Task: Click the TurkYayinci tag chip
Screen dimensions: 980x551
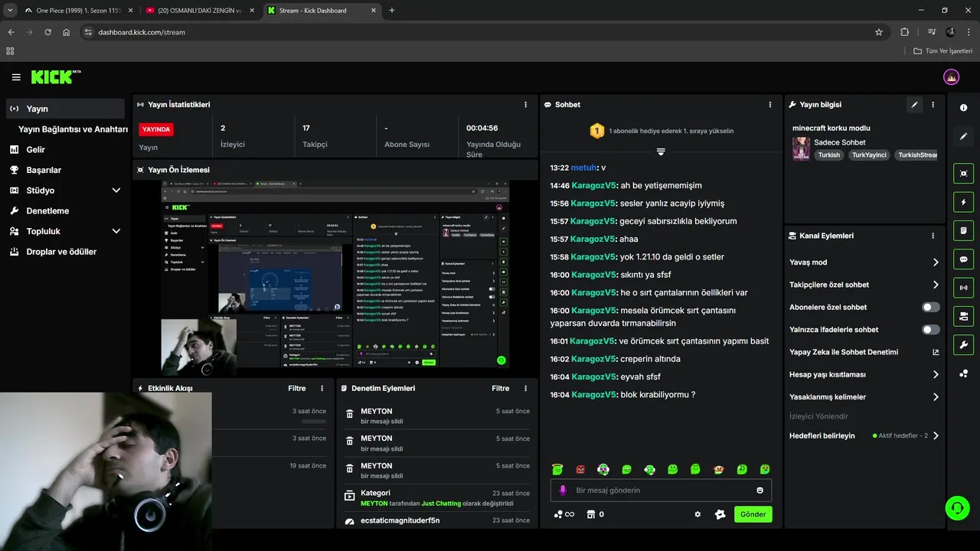Action: (x=869, y=155)
